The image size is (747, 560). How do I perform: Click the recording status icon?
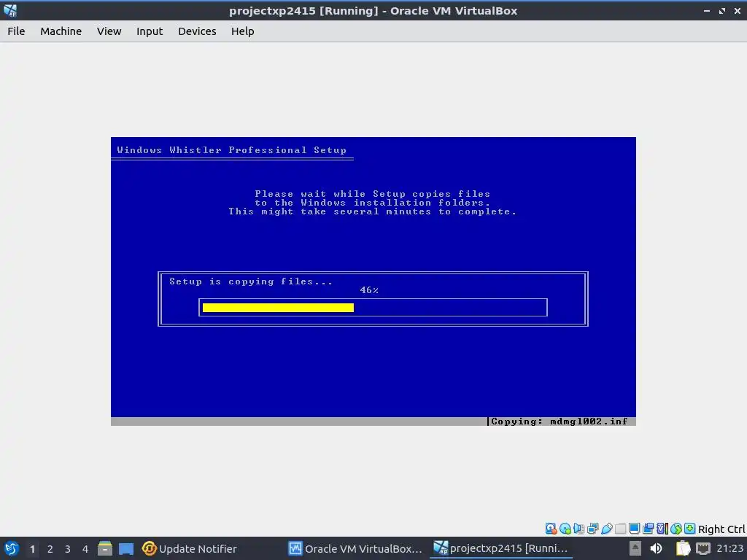click(x=648, y=529)
